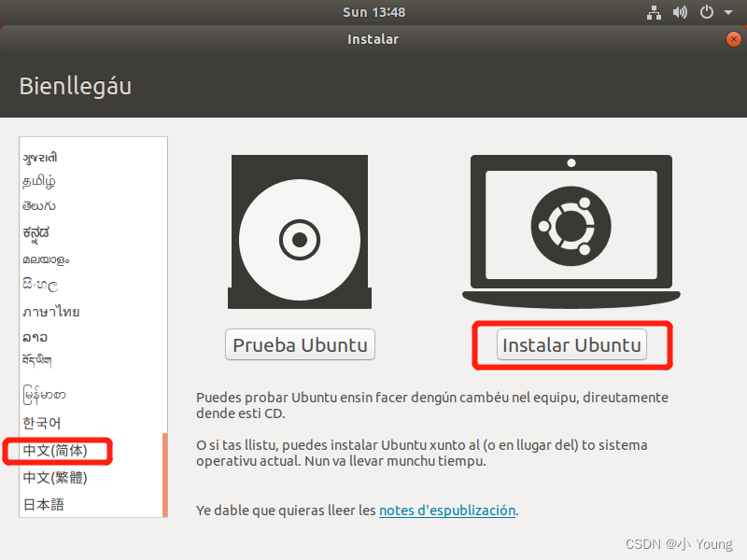The image size is (747, 560).
Task: Click the orange language list scrollbar
Action: 165,475
